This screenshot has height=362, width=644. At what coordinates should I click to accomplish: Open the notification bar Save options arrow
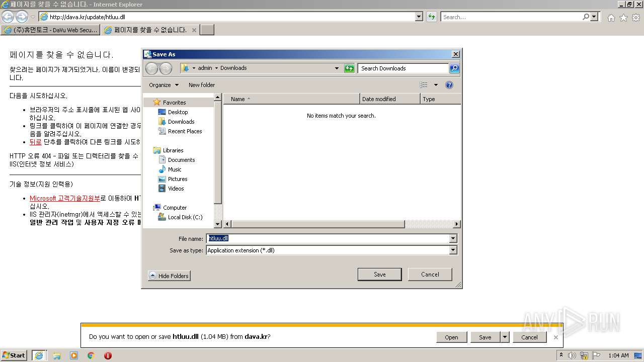point(505,337)
